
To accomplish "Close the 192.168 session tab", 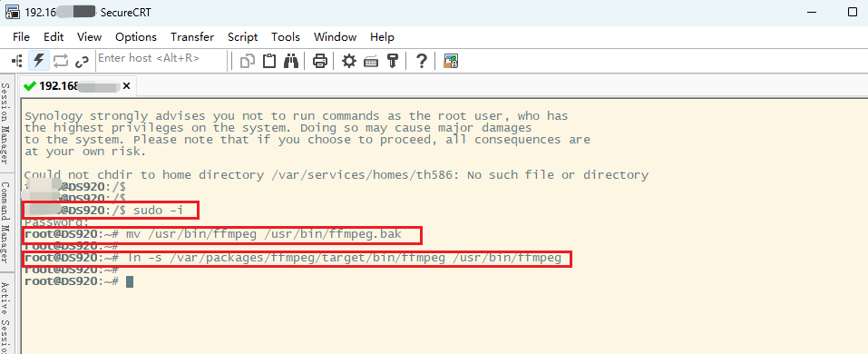I will (x=126, y=86).
